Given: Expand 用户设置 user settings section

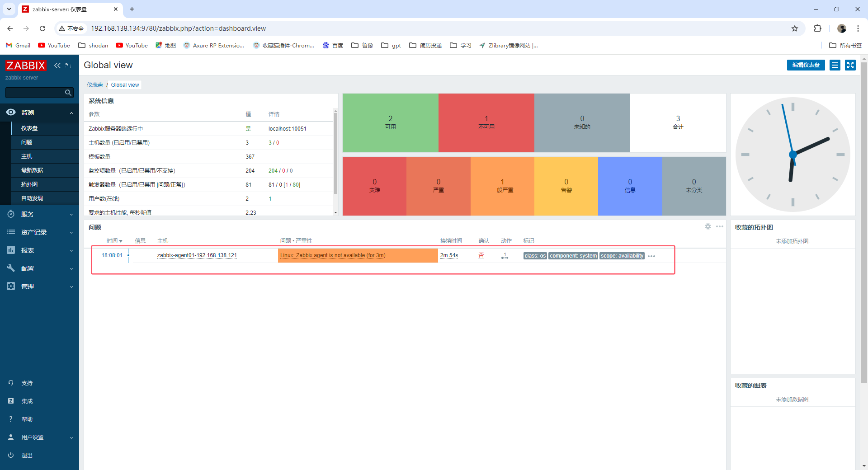Looking at the screenshot, I should pyautogui.click(x=39, y=437).
